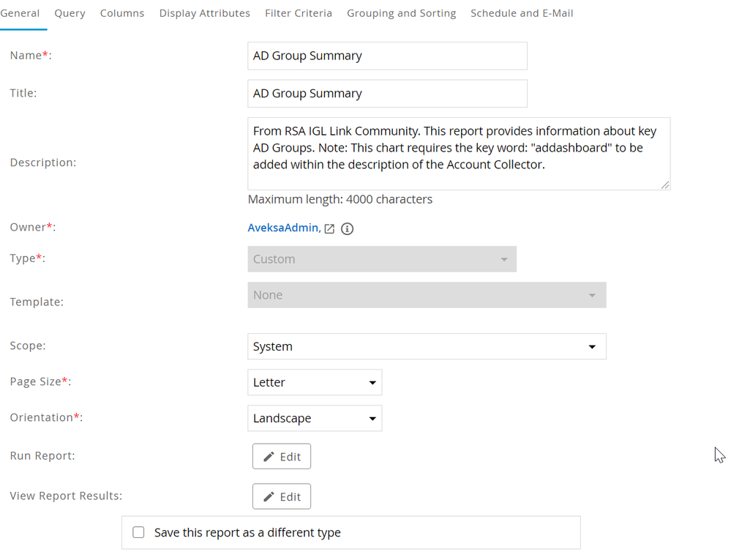Open the AveksaAdmin owner link
This screenshot has height=560, width=731.
(x=282, y=228)
